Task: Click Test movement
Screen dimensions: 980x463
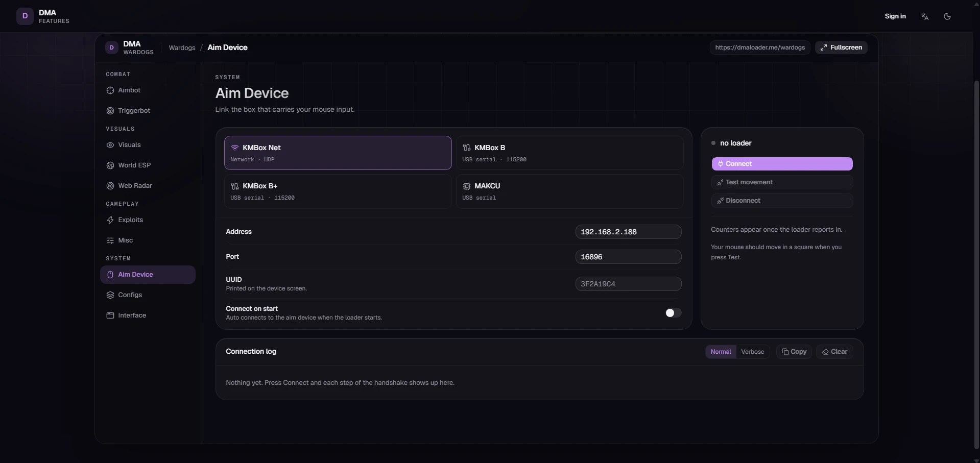Action: click(x=782, y=182)
